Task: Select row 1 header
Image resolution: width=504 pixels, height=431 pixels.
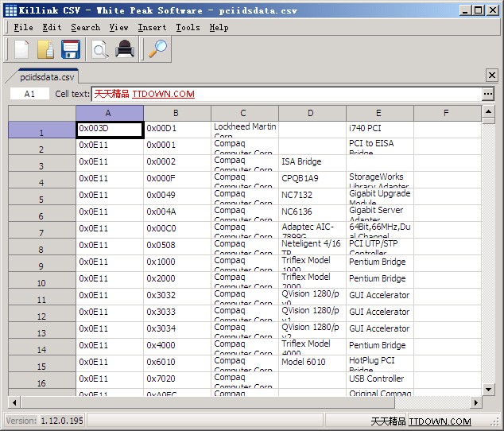Action: point(42,130)
